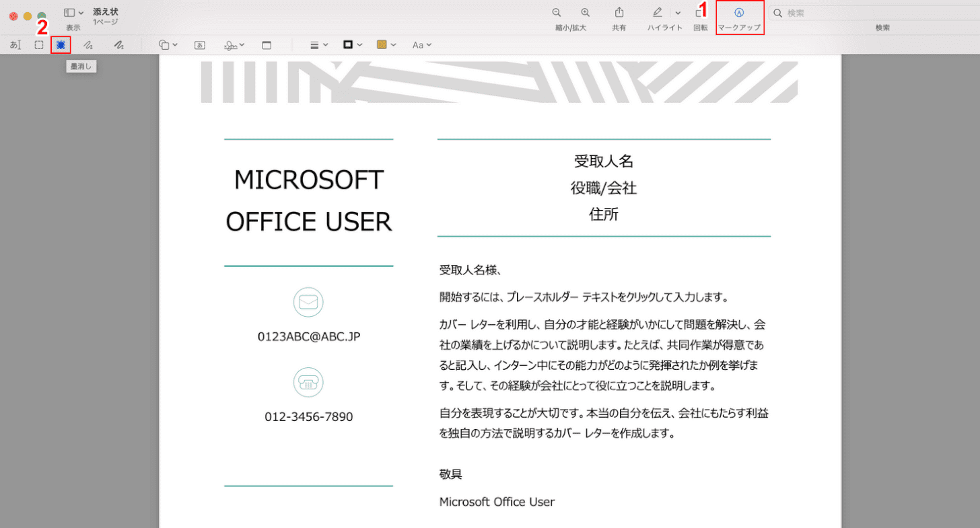This screenshot has width=980, height=528.
Task: Click the search (検索) field
Action: (x=875, y=13)
